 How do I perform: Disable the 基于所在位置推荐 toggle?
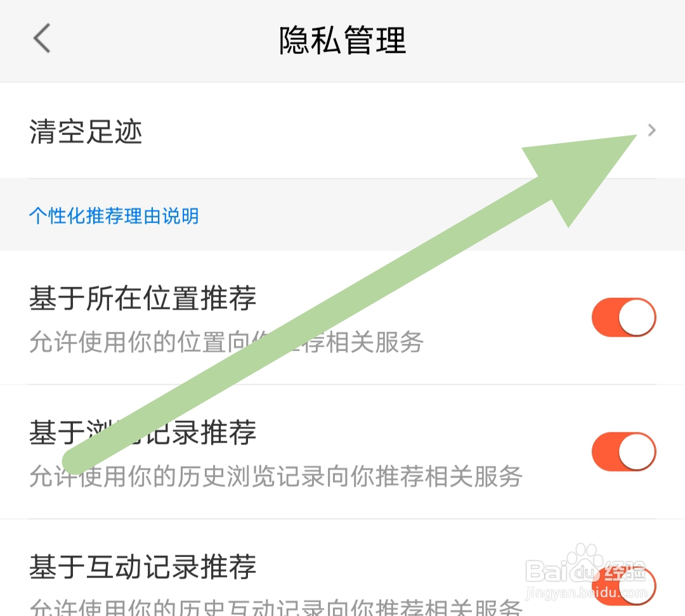(x=624, y=318)
